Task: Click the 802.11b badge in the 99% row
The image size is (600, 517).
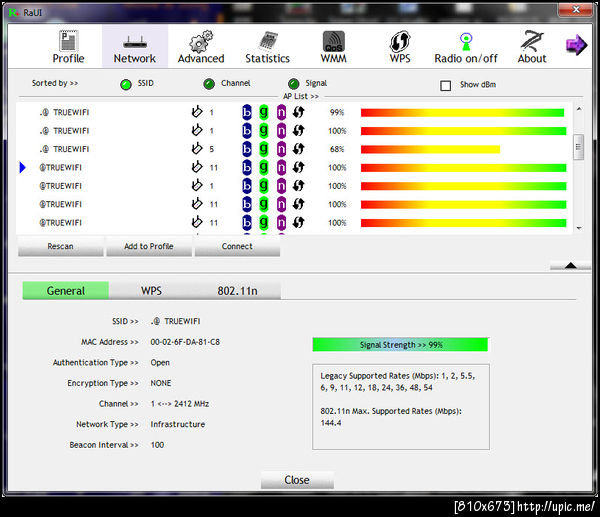Action: click(x=247, y=113)
